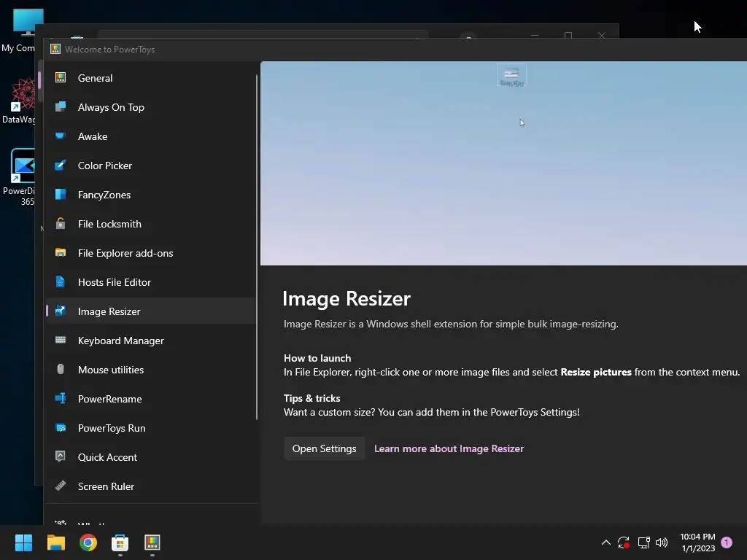Select Mouse utilities entry

pyautogui.click(x=150, y=370)
